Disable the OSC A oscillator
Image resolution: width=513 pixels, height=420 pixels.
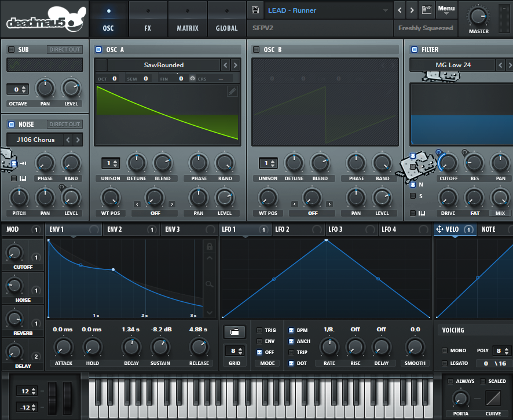pyautogui.click(x=98, y=49)
